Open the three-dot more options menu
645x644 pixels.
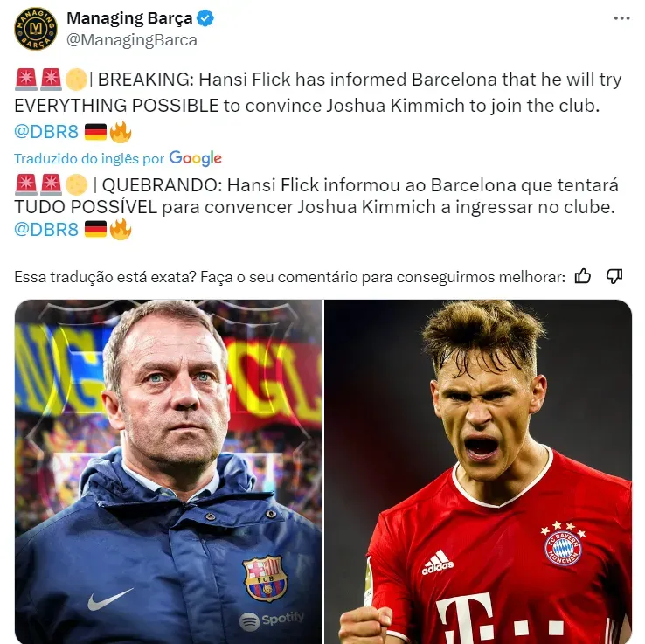(x=621, y=18)
